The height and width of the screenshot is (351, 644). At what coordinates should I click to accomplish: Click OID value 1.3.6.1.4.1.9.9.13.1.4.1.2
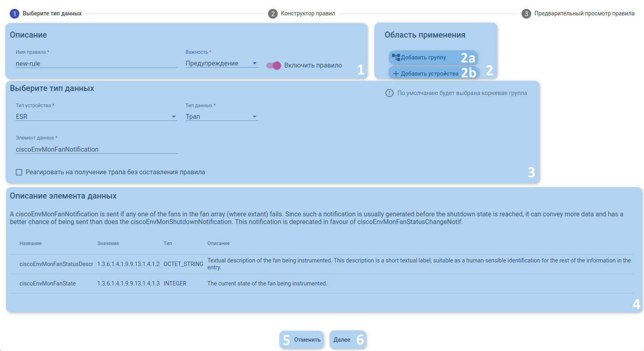tap(128, 264)
